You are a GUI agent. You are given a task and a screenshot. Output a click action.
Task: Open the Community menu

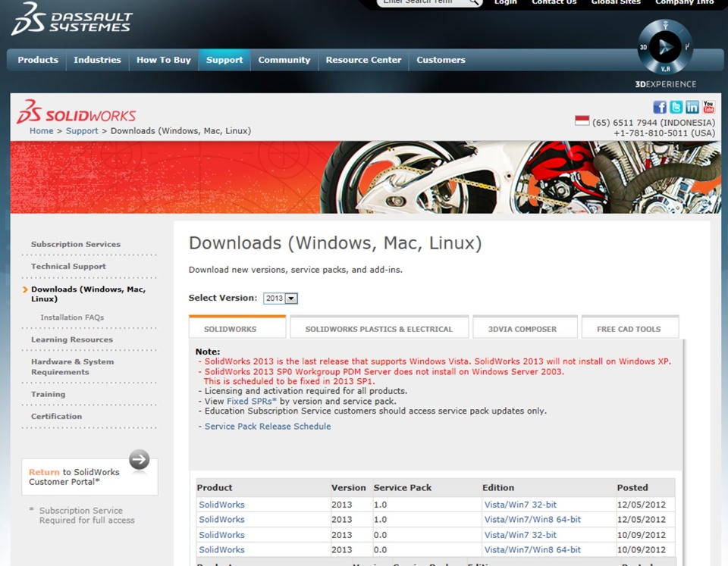click(284, 60)
